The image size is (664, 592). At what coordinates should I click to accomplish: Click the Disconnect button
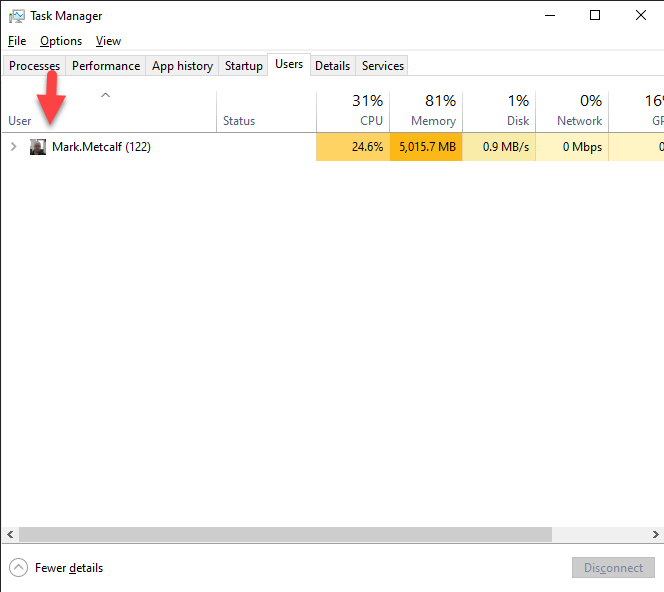(613, 567)
